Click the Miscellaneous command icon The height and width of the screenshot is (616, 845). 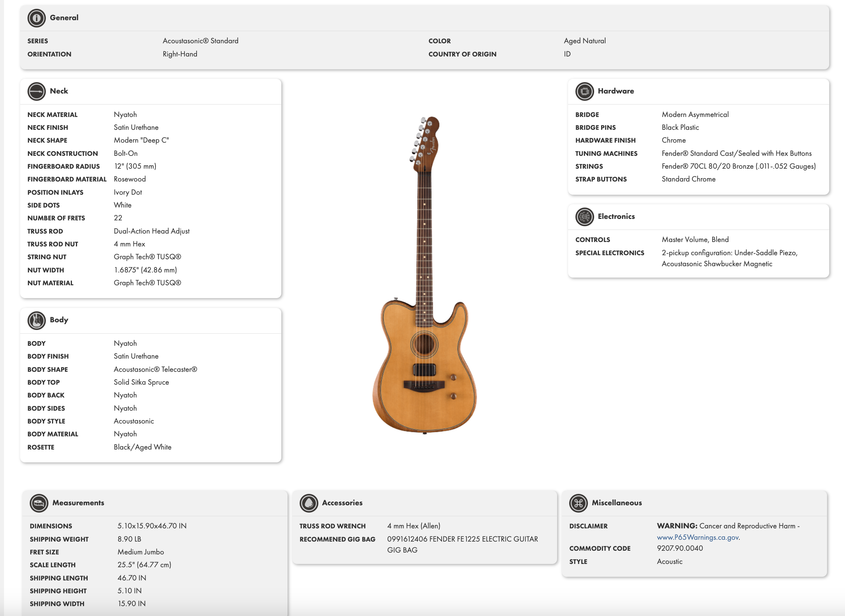point(579,503)
